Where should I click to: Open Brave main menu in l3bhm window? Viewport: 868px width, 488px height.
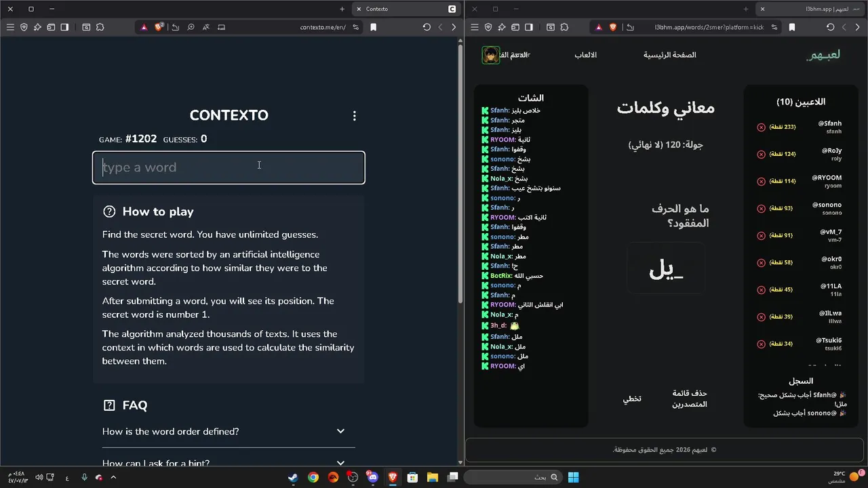pos(475,27)
